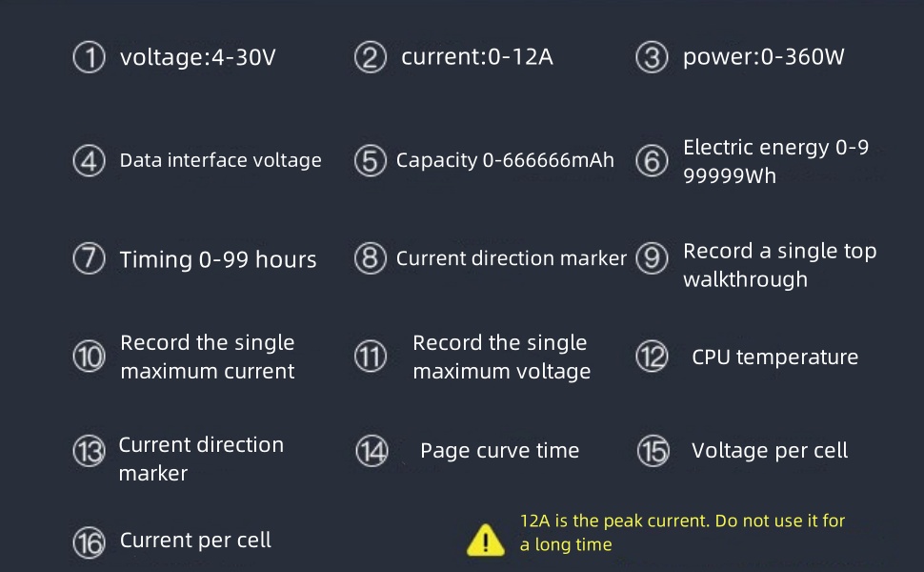Click the circled number 1 icon

pos(89,57)
